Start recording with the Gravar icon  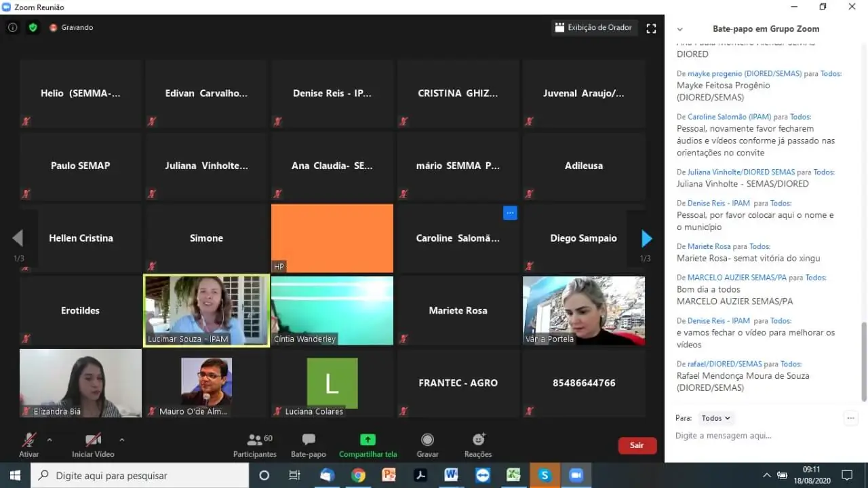427,440
